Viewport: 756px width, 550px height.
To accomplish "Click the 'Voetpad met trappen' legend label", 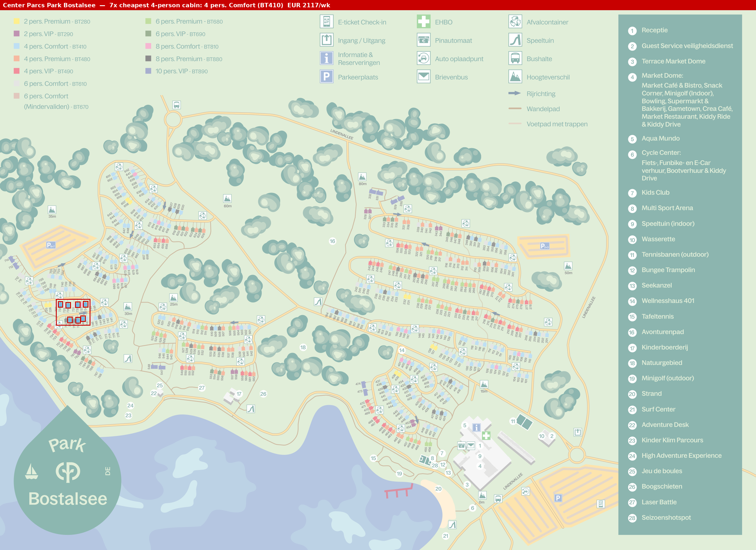I will pyautogui.click(x=557, y=124).
